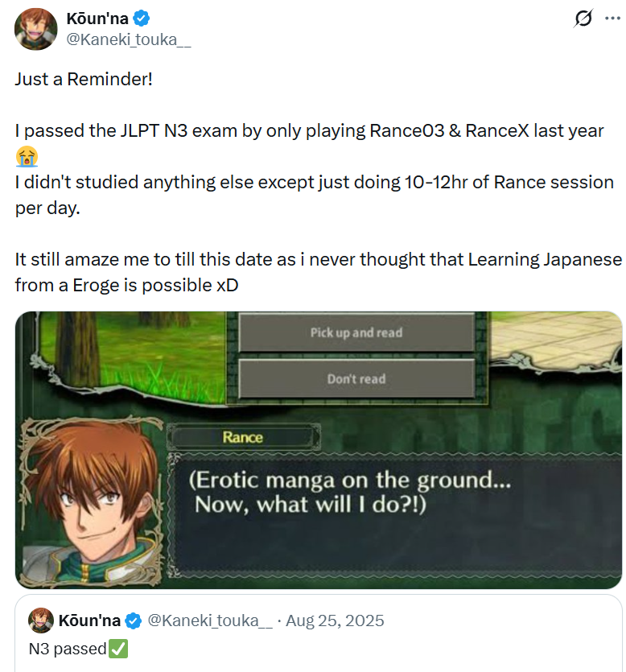This screenshot has height=672, width=626.
Task: Select the "Don't read" option in the image
Action: pyautogui.click(x=356, y=379)
